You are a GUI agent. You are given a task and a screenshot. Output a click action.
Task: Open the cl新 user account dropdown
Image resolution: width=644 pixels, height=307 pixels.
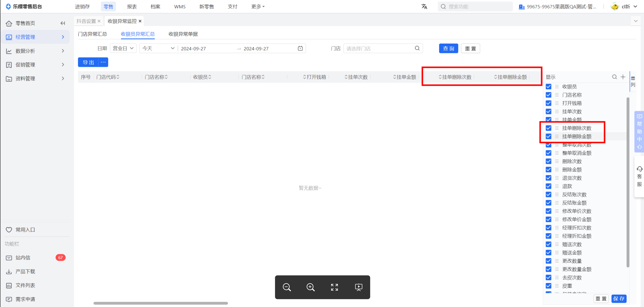pyautogui.click(x=629, y=6)
